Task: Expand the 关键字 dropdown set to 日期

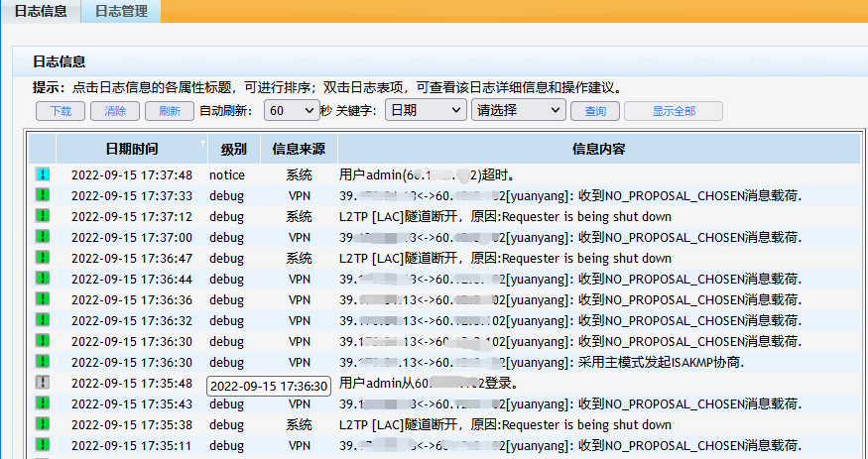Action: click(x=425, y=111)
